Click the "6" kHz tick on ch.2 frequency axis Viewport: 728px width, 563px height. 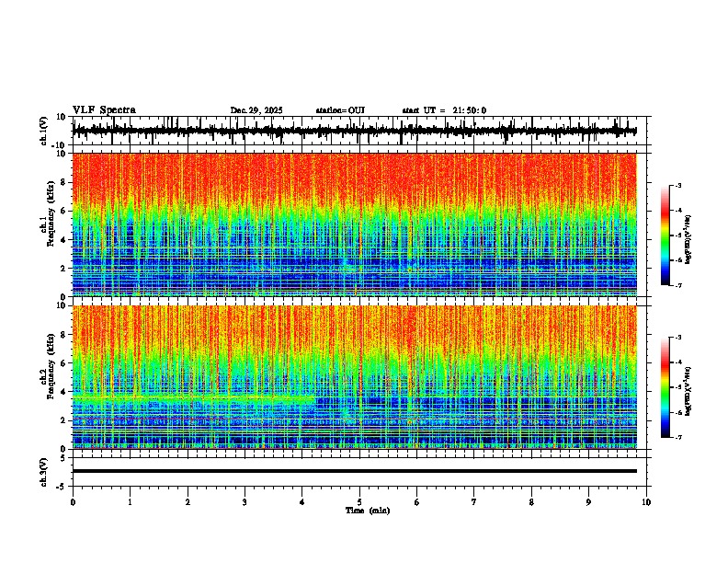click(63, 363)
